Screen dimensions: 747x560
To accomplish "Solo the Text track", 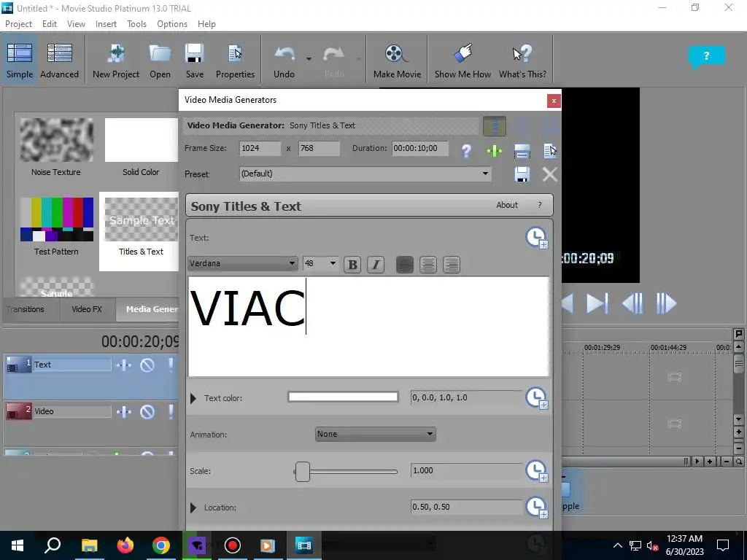I will tap(171, 365).
